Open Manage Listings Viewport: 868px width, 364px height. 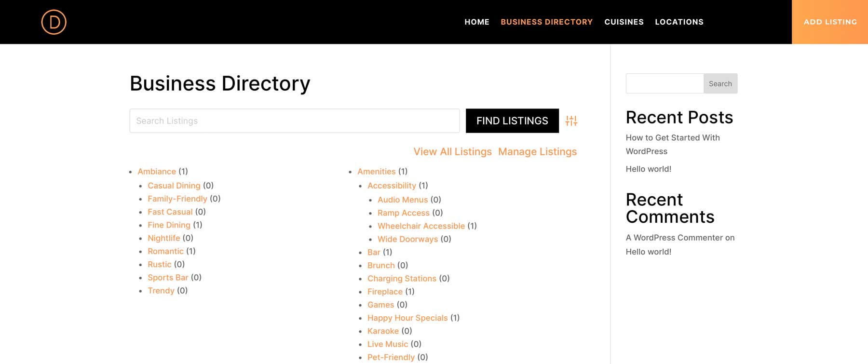pos(537,151)
